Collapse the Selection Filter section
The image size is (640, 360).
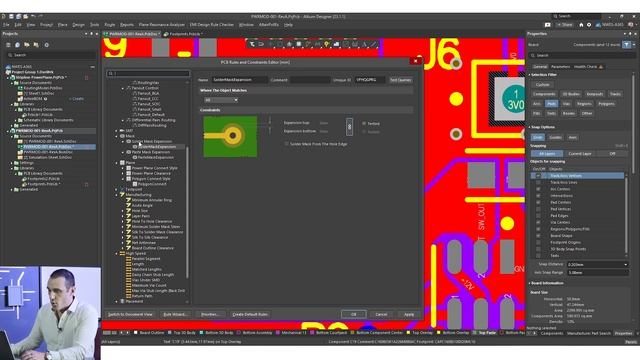pyautogui.click(x=529, y=75)
